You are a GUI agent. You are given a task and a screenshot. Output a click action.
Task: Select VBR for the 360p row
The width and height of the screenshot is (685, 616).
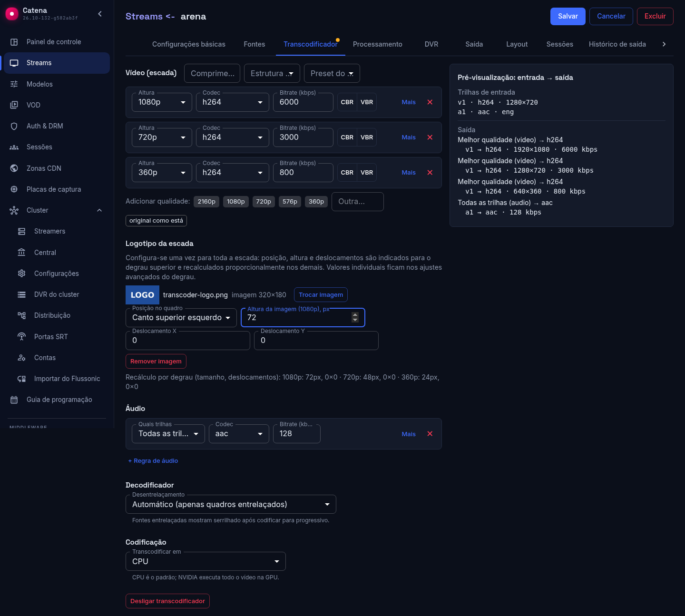367,173
